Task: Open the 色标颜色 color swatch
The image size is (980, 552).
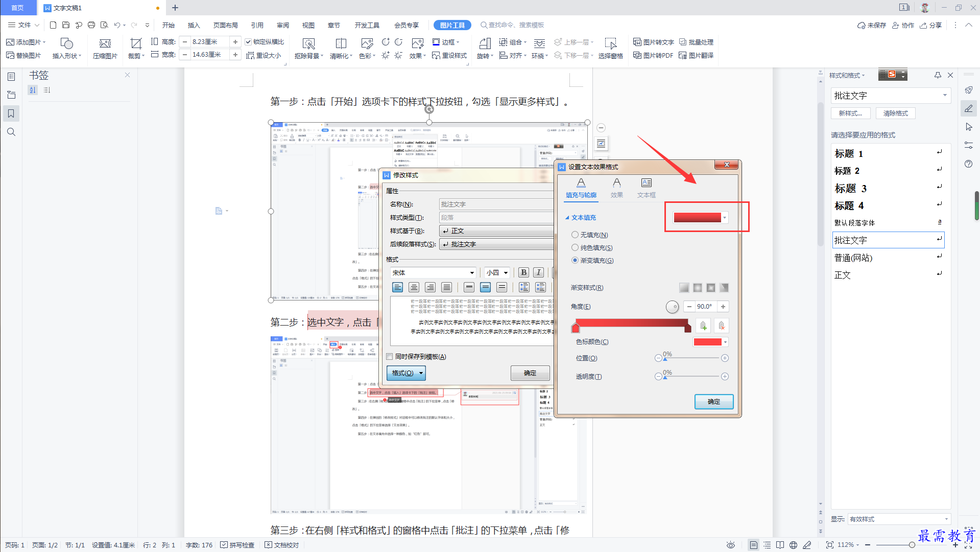Action: point(710,342)
